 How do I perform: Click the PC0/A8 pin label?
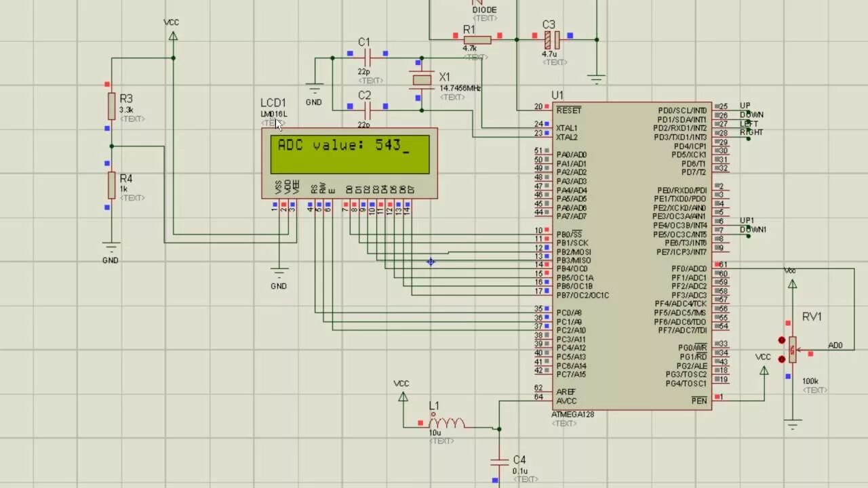click(569, 313)
